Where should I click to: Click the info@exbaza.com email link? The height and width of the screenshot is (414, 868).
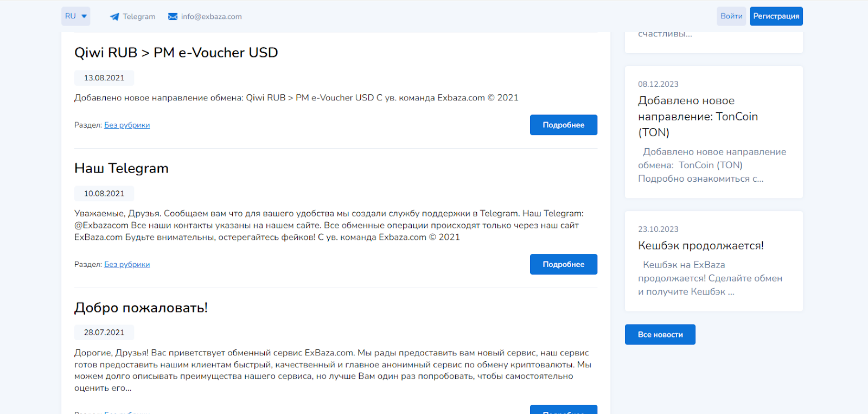click(212, 17)
